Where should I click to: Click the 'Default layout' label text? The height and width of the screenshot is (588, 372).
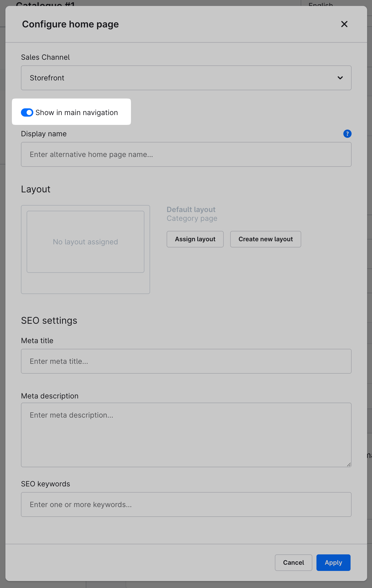191,209
